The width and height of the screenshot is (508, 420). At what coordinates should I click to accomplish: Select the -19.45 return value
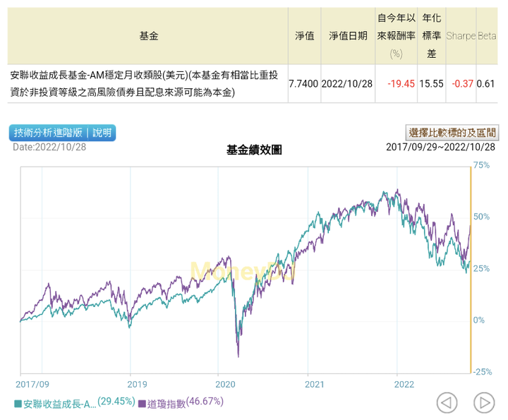[401, 83]
